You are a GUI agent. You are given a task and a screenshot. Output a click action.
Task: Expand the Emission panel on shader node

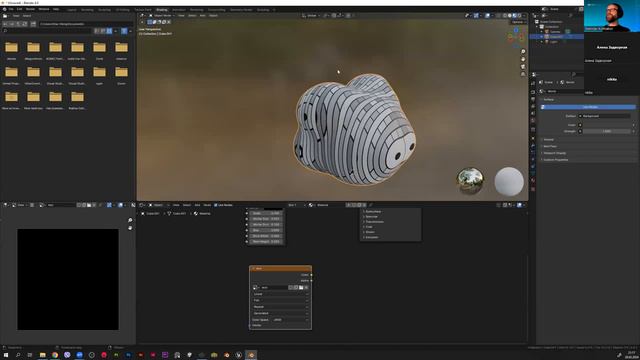(x=371, y=237)
